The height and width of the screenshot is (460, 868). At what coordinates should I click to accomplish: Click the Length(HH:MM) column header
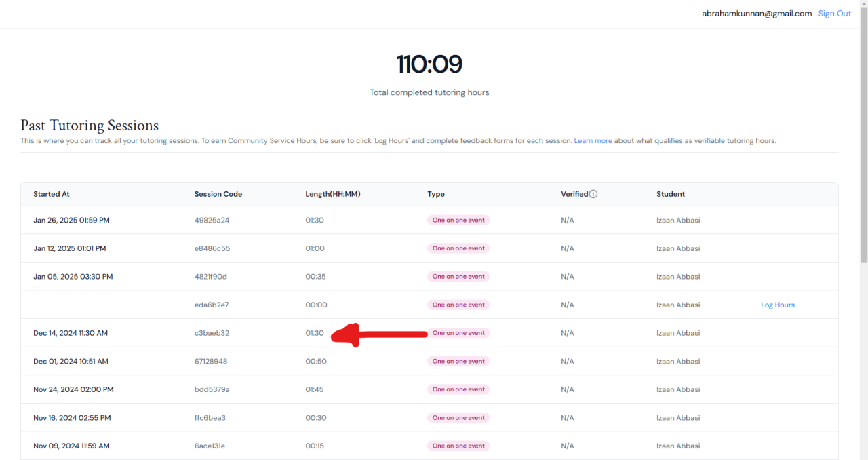pyautogui.click(x=332, y=194)
